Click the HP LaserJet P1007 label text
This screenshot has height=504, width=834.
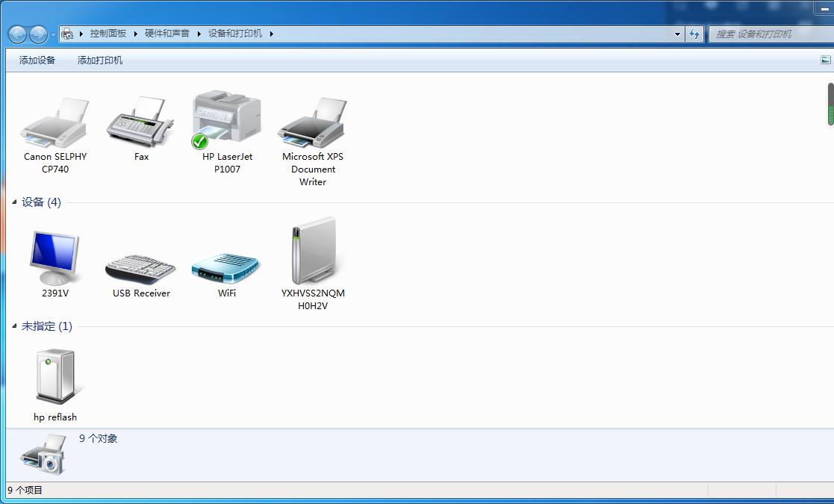pyautogui.click(x=227, y=163)
